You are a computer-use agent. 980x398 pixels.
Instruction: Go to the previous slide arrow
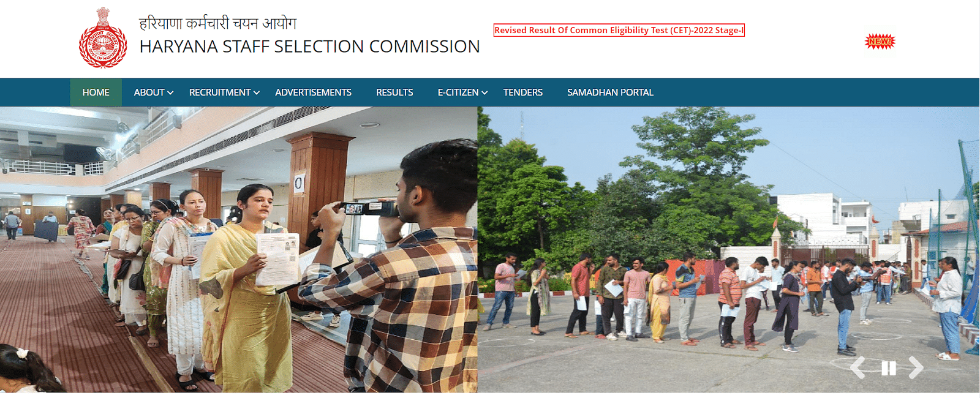pos(858,367)
